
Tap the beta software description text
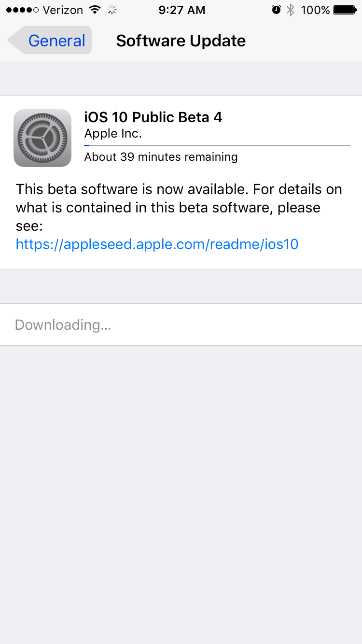click(179, 207)
